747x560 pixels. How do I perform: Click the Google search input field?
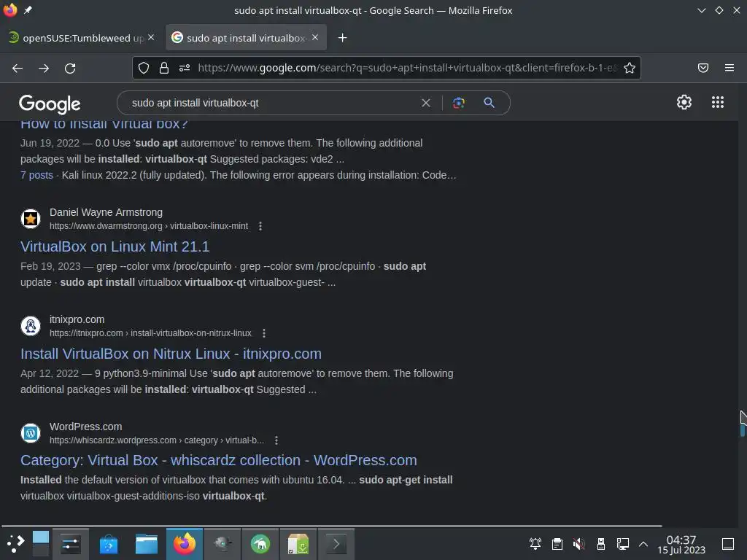point(271,103)
